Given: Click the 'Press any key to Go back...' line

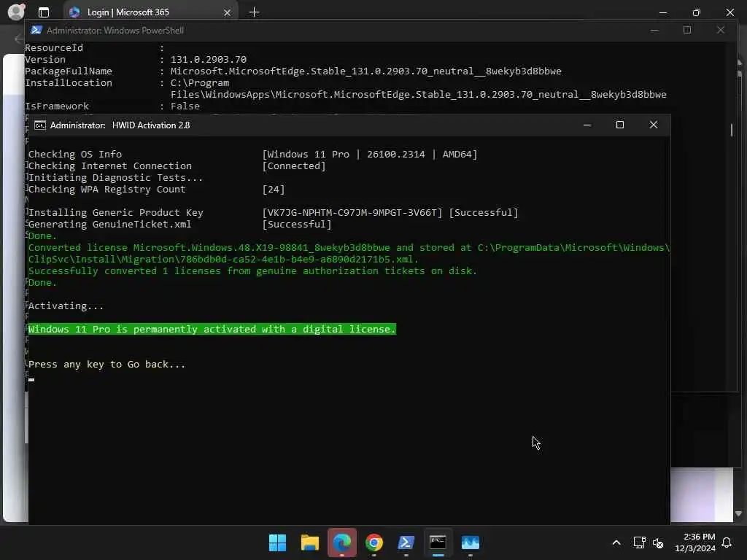Looking at the screenshot, I should click(107, 365).
